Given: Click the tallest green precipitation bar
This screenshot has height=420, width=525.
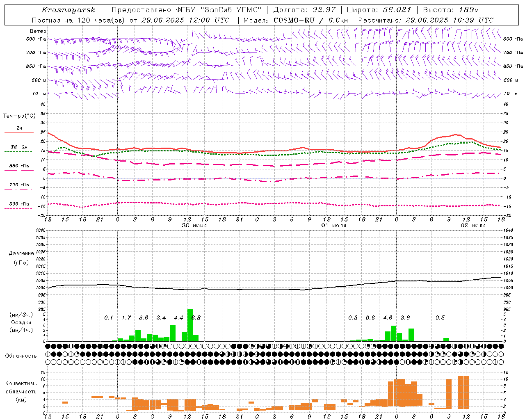Looking at the screenshot, I should click(190, 325).
